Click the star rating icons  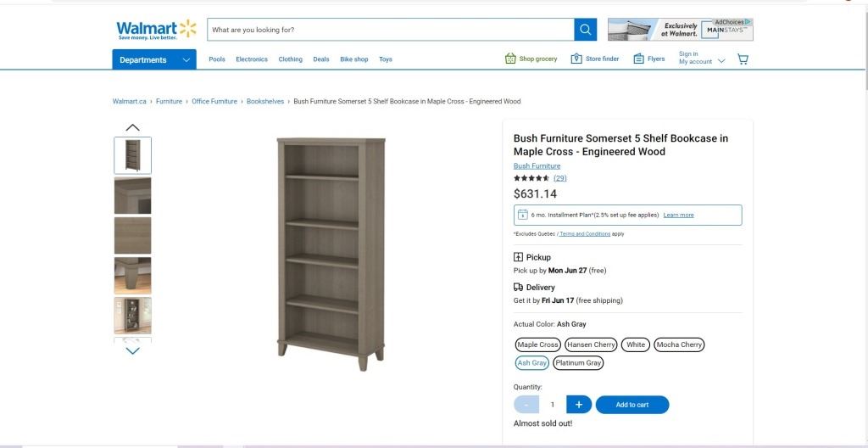[x=531, y=178]
